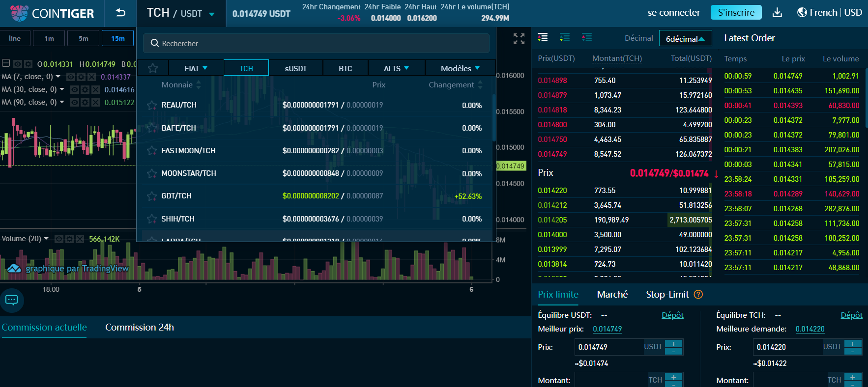
Task: Switch to the Marché order tab
Action: 612,294
